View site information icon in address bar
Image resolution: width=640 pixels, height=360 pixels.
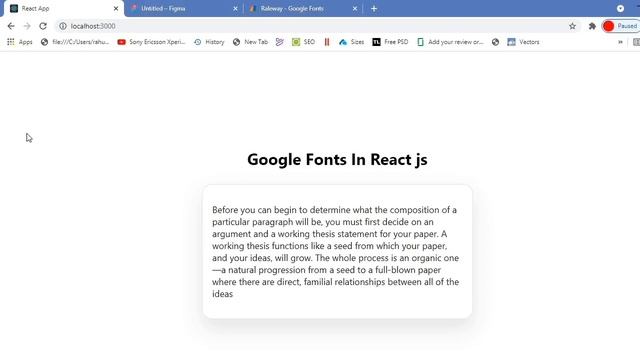(x=62, y=26)
